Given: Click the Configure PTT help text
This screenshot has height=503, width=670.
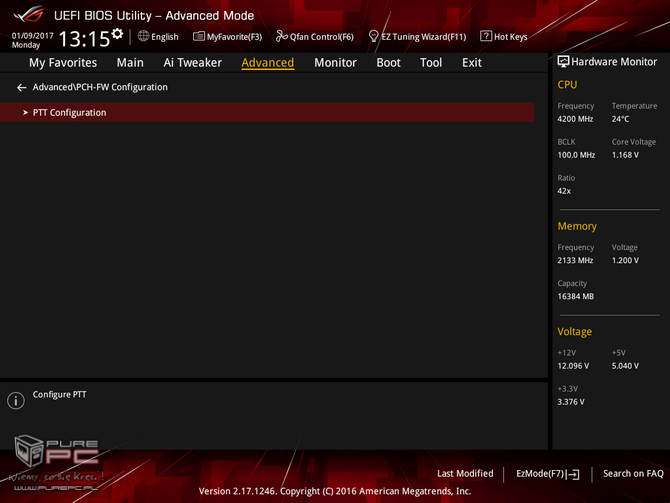Looking at the screenshot, I should click(59, 394).
